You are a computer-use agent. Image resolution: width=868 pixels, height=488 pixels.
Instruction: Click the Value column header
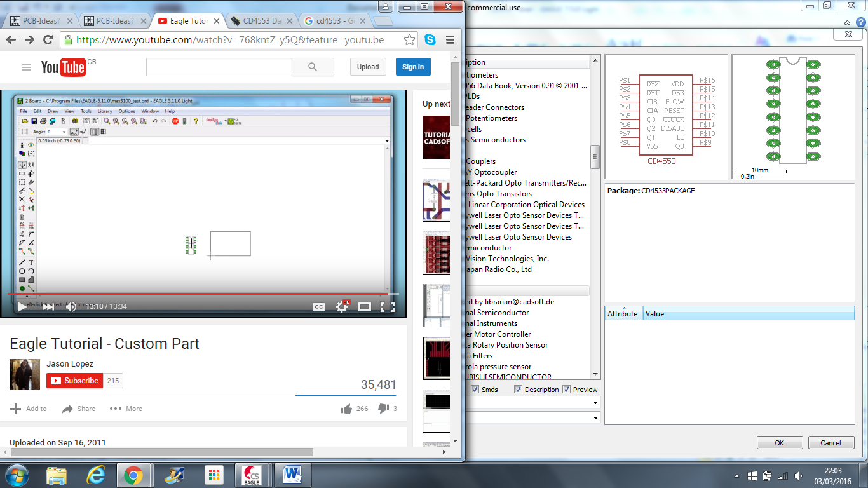pyautogui.click(x=749, y=314)
